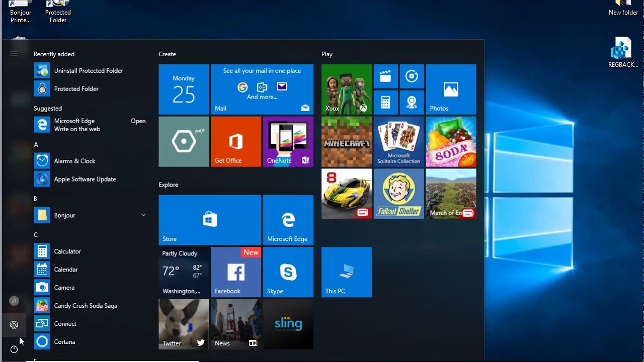Open the hexagon app tile beside Get Office
Image resolution: width=644 pixels, height=362 pixels.
pyautogui.click(x=184, y=142)
